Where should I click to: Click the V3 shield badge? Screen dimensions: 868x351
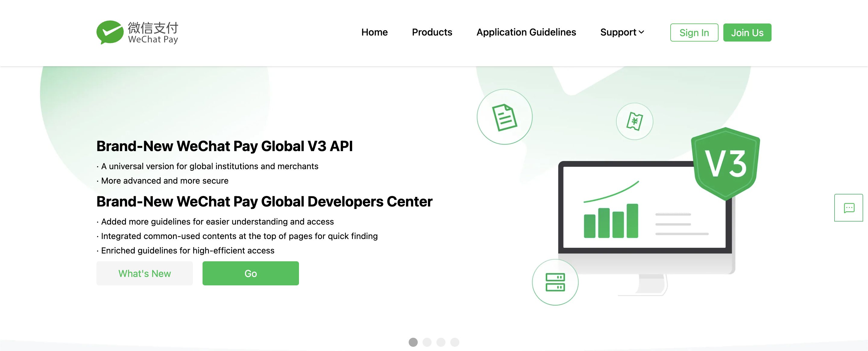tap(725, 163)
